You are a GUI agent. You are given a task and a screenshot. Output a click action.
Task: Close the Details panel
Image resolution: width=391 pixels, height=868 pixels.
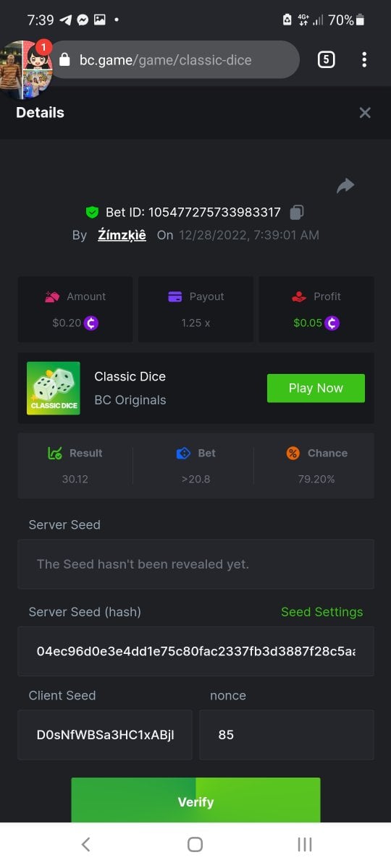(x=365, y=112)
